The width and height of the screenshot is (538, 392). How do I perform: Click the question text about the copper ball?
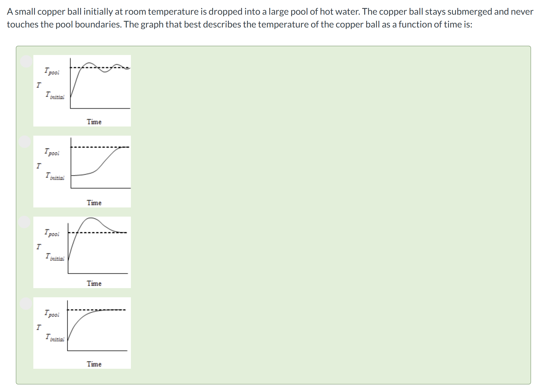pos(269,18)
